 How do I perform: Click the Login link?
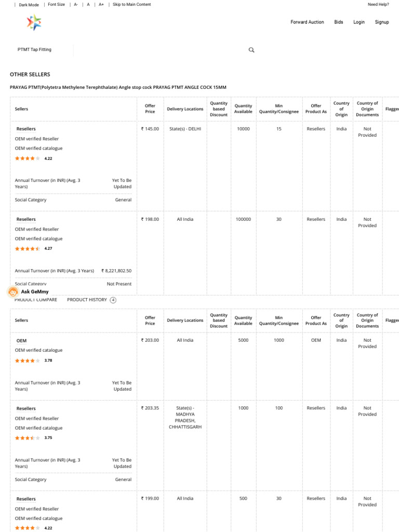(x=359, y=22)
